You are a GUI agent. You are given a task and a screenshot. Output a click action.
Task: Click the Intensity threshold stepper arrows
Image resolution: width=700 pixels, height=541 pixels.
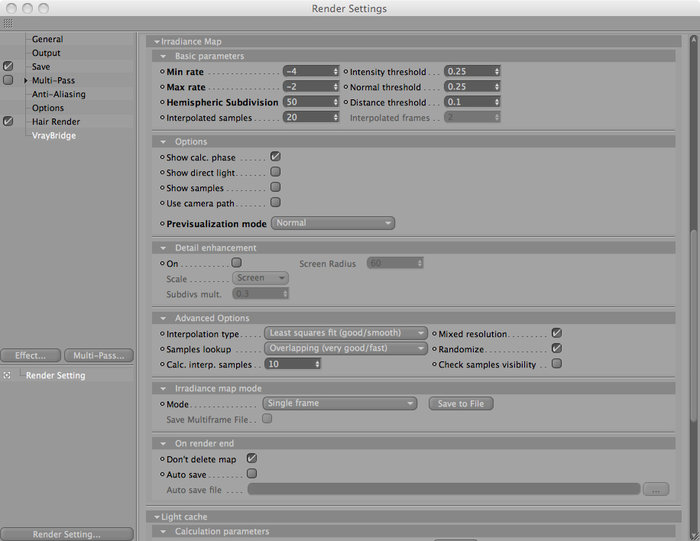click(x=496, y=71)
